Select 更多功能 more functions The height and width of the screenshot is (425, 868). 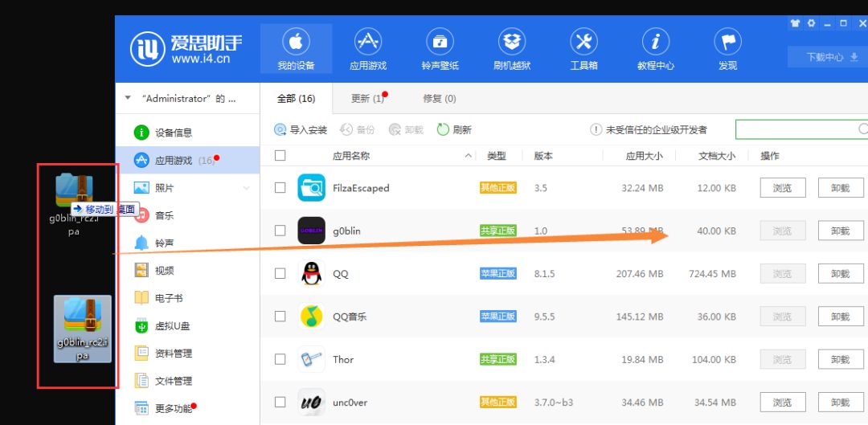point(187,409)
